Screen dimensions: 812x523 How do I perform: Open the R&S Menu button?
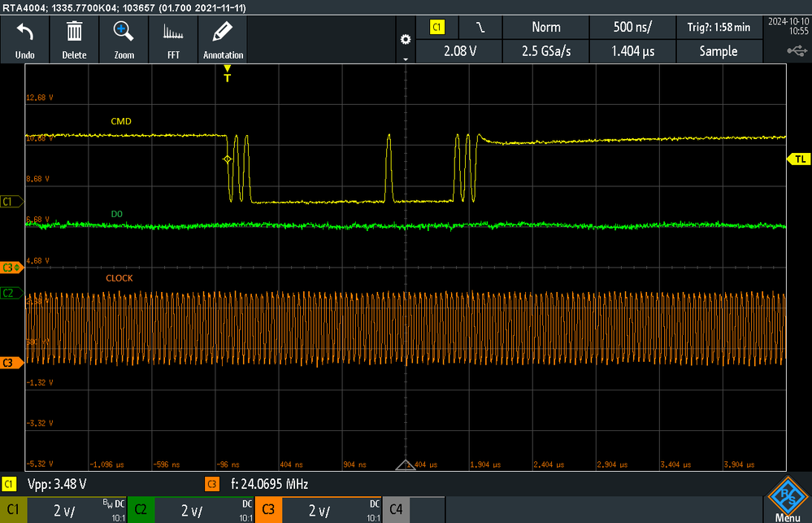click(x=788, y=500)
